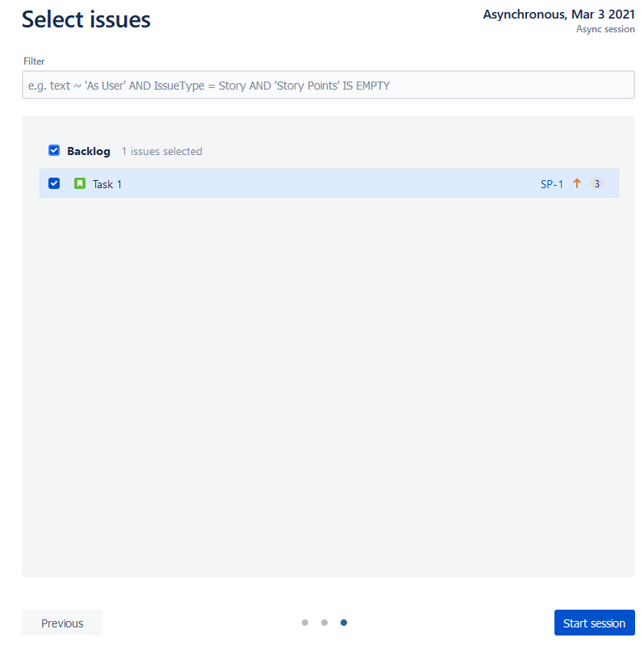Click the '1 issues selected' counter text
Screen dimensions: 644x646
click(161, 151)
